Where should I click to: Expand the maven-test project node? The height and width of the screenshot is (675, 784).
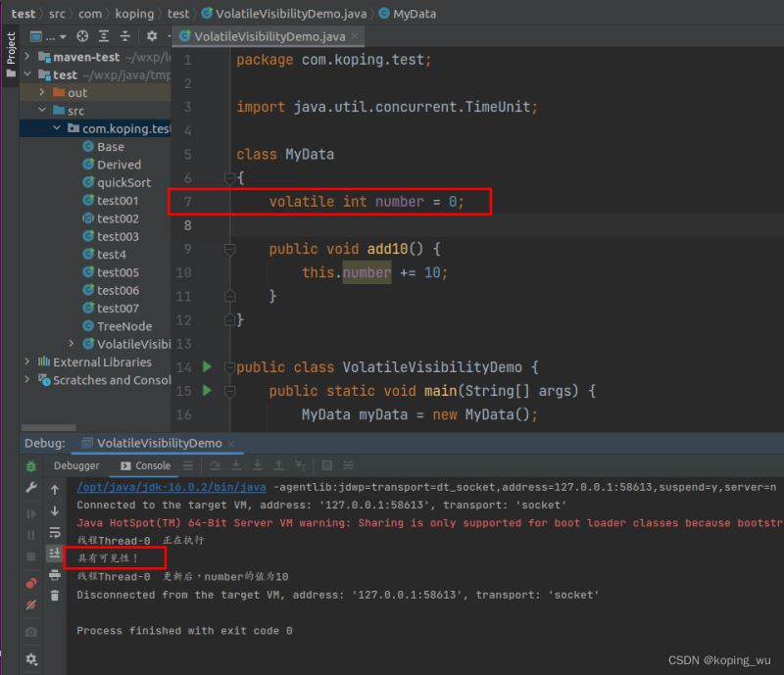click(x=27, y=57)
